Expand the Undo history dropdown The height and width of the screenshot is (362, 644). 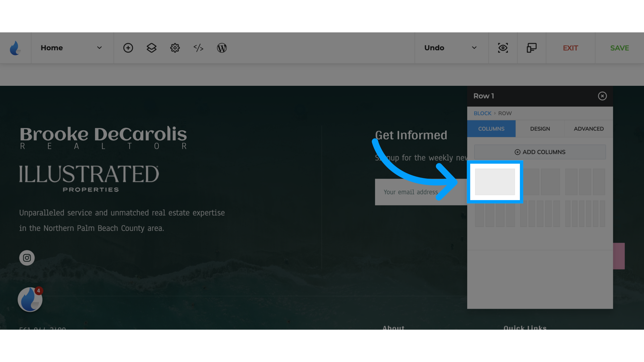[451, 48]
